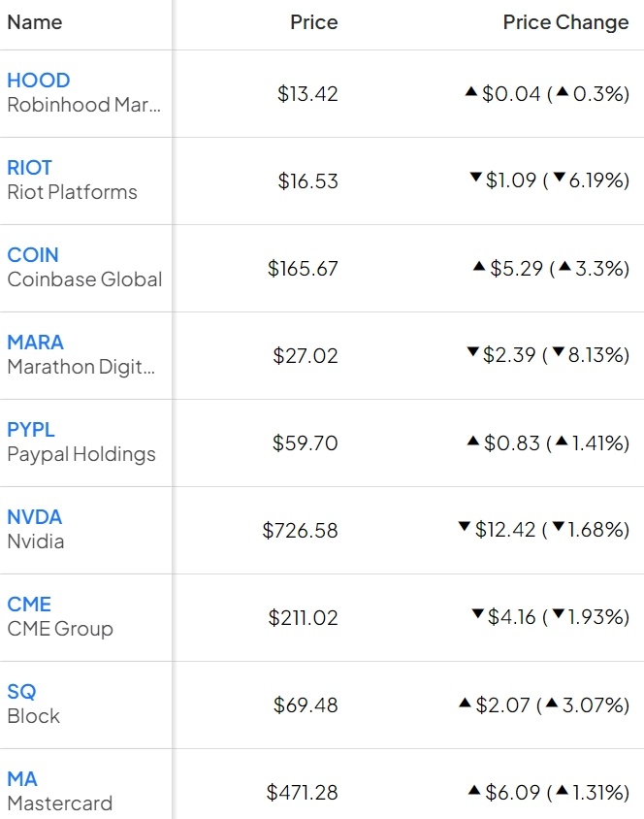Viewport: 644px width, 819px height.
Task: Sort by the Name column header
Action: (x=35, y=21)
